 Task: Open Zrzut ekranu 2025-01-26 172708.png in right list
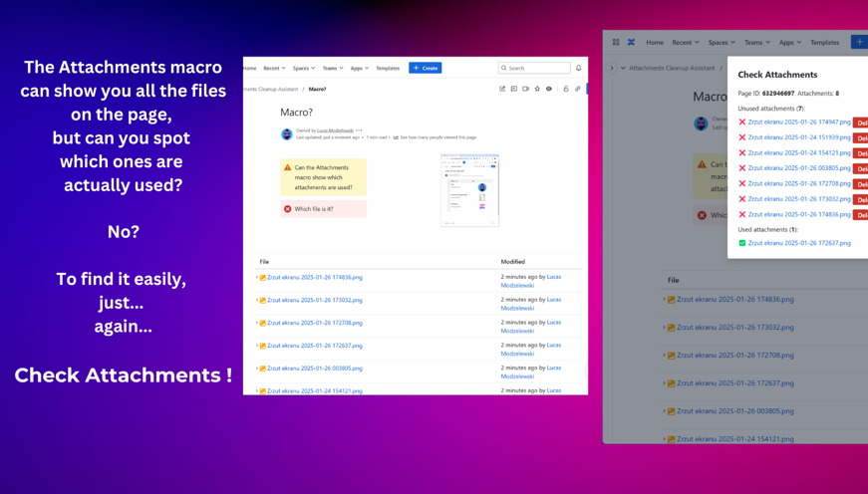click(735, 356)
